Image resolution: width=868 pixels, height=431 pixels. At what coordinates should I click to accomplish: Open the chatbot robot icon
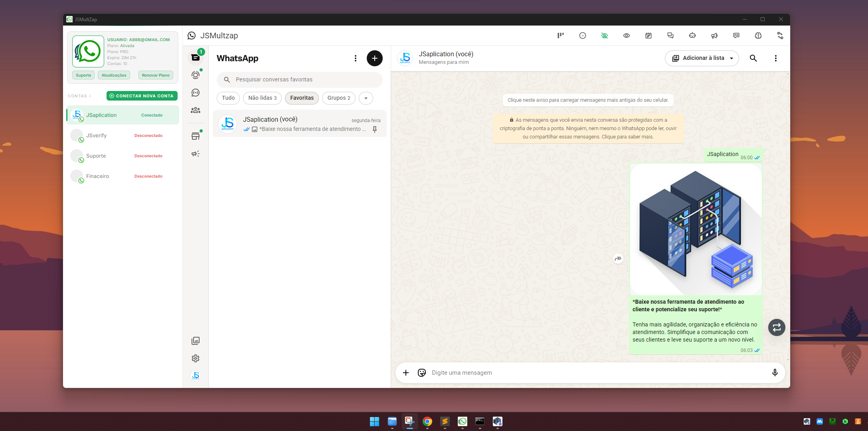coord(692,36)
